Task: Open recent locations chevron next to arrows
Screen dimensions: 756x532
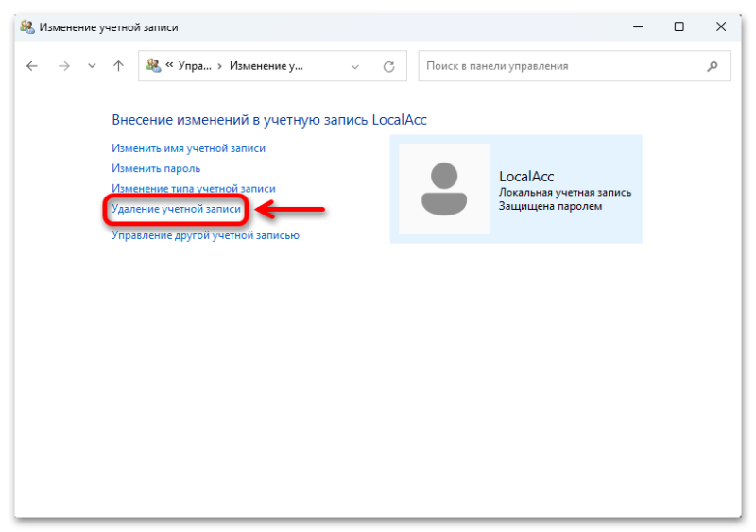Action: [92, 66]
